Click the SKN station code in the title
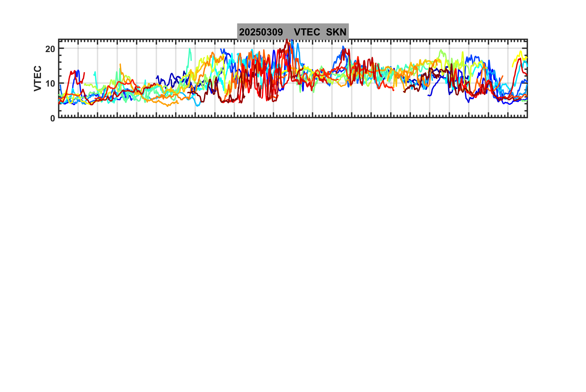The height and width of the screenshot is (392, 586). (x=336, y=32)
